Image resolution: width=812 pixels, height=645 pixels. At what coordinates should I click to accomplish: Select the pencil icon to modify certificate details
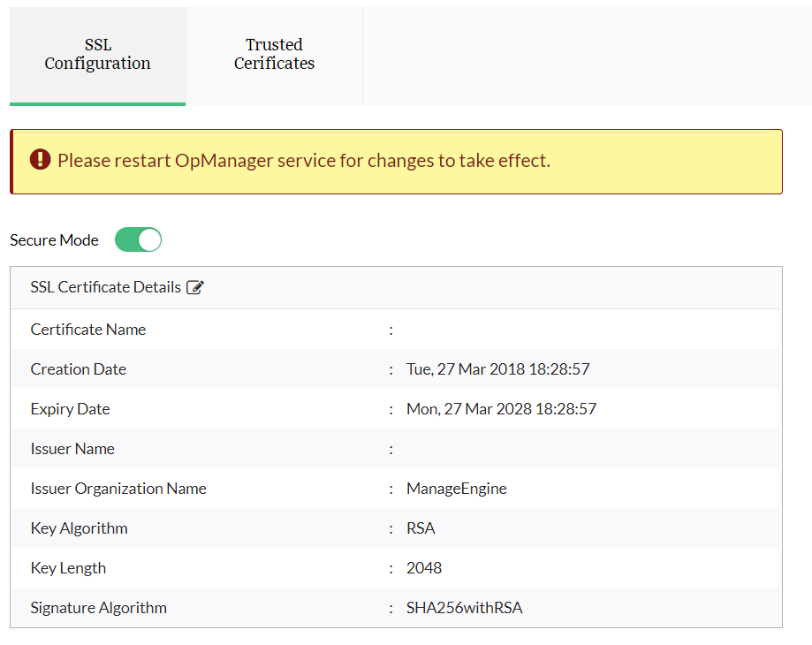tap(195, 287)
